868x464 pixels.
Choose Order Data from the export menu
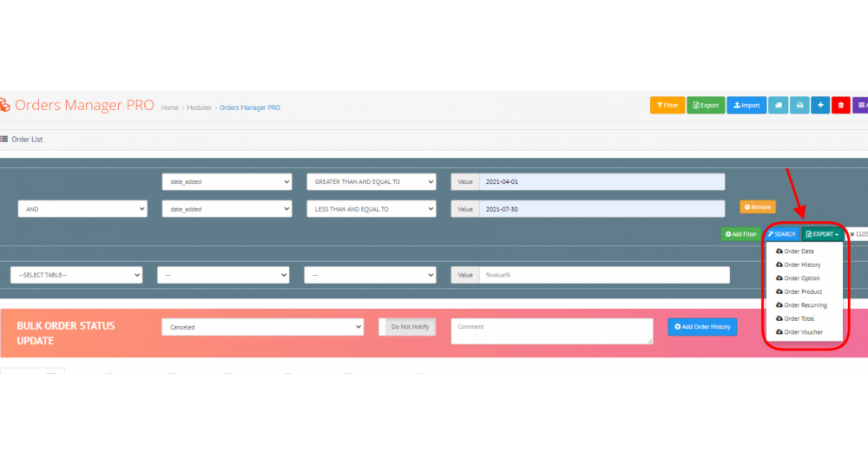(794, 251)
